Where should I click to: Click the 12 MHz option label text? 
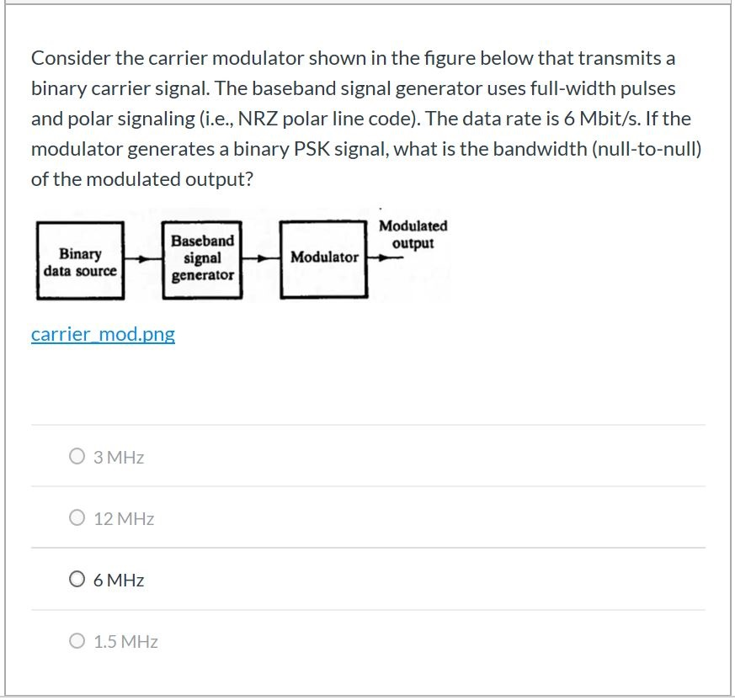point(123,518)
